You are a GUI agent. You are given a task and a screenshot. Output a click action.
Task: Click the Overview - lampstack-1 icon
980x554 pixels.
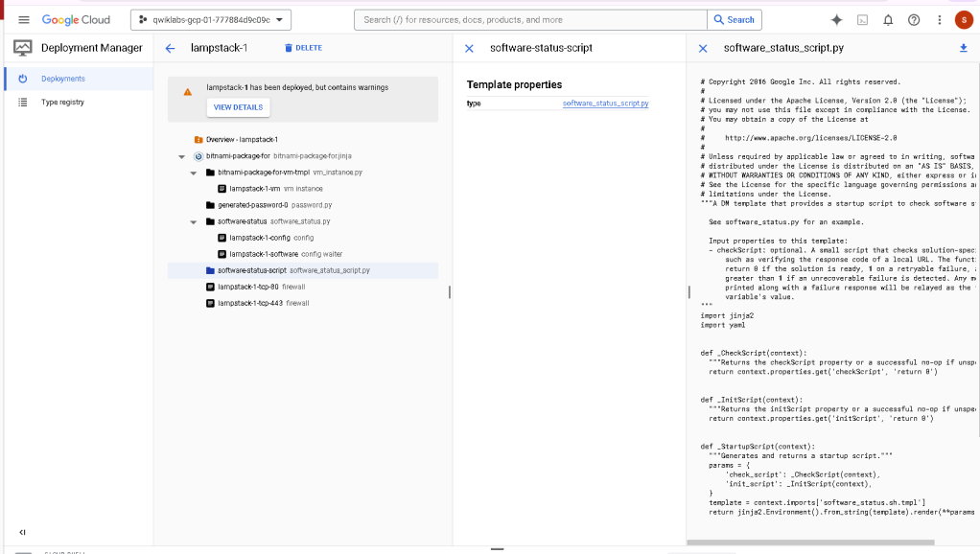[x=198, y=139]
